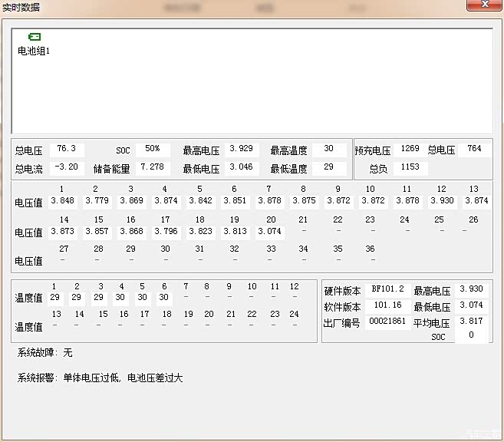Click cell 20 voltage value 3.074
The height and width of the screenshot is (442, 504).
269,231
